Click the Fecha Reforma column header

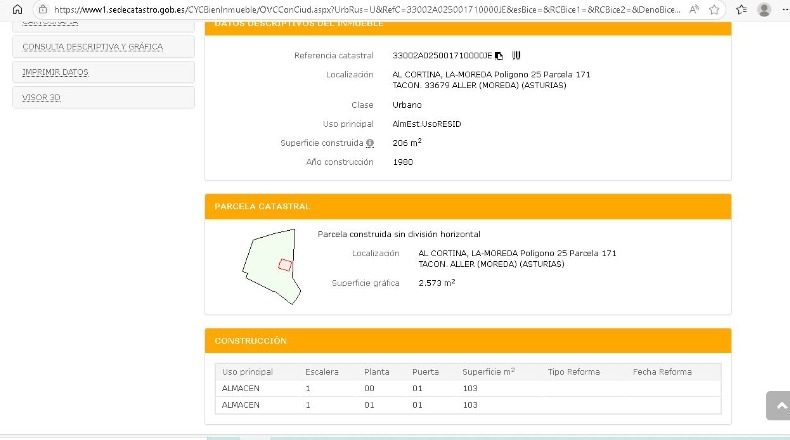pos(662,372)
